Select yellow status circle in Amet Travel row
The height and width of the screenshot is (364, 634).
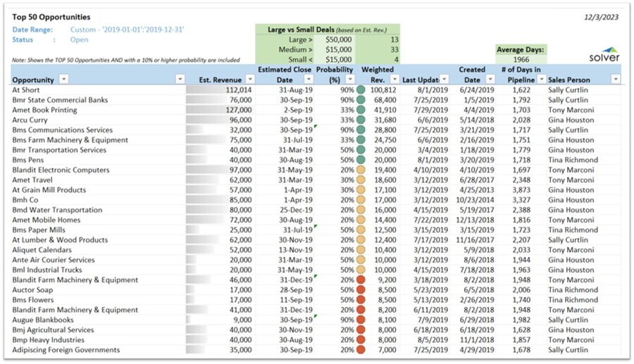coord(361,180)
